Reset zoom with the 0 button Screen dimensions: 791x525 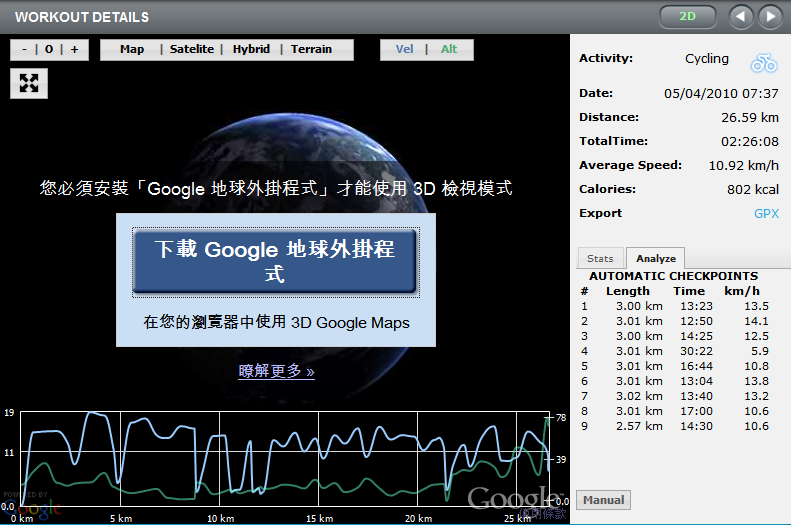pyautogui.click(x=49, y=49)
